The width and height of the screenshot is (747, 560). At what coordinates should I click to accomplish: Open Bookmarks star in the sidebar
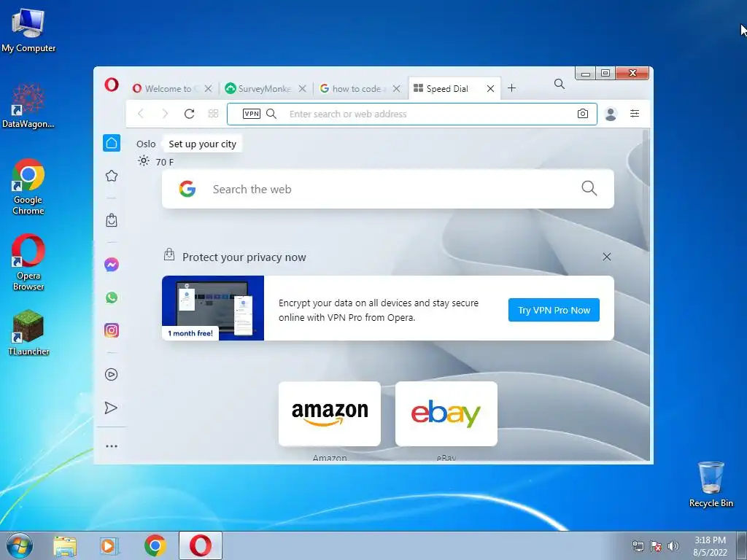point(112,176)
